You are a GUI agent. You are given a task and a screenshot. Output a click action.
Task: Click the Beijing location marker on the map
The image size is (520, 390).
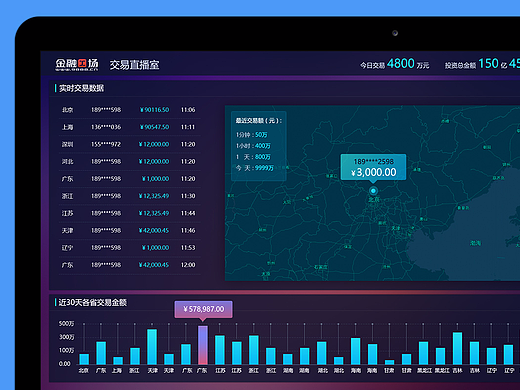pos(373,191)
